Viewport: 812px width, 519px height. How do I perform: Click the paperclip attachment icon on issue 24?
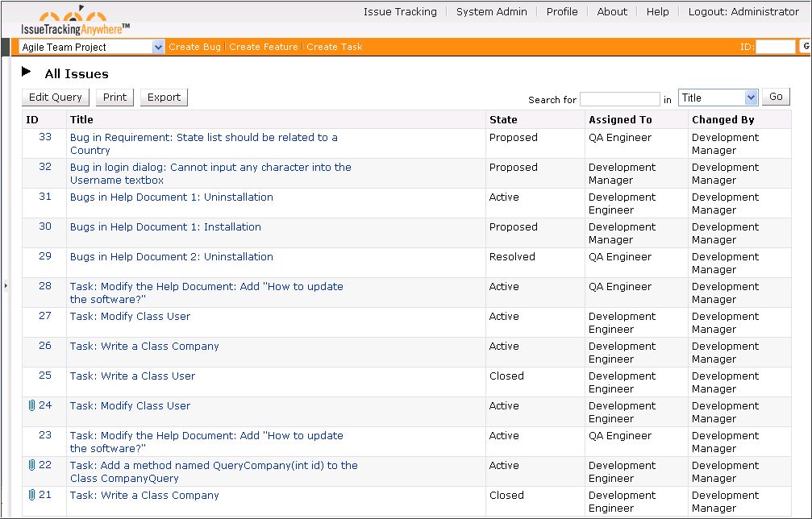(x=31, y=405)
